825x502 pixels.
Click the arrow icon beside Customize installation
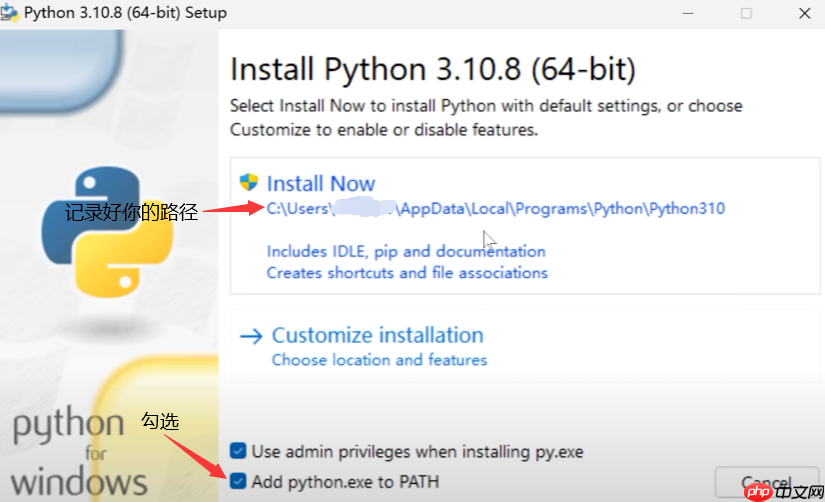tap(251, 336)
